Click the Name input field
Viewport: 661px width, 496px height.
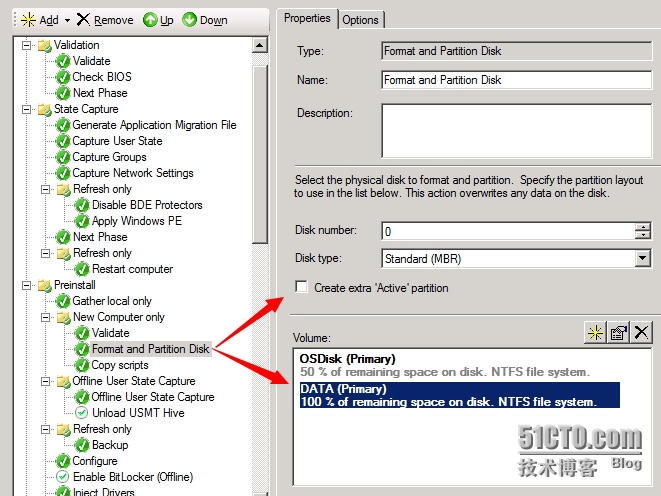pyautogui.click(x=516, y=80)
